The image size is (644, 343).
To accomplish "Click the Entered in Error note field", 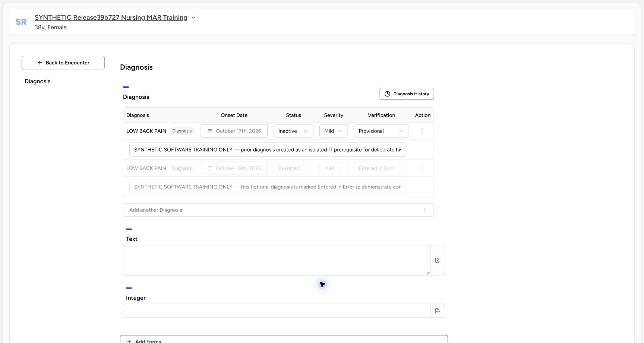I will (268, 187).
